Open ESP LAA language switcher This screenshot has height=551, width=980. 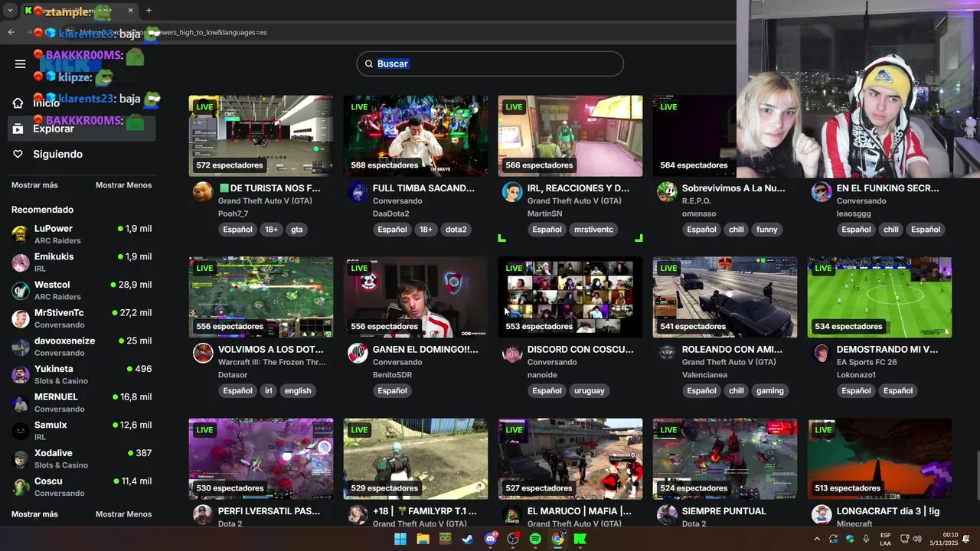[885, 539]
